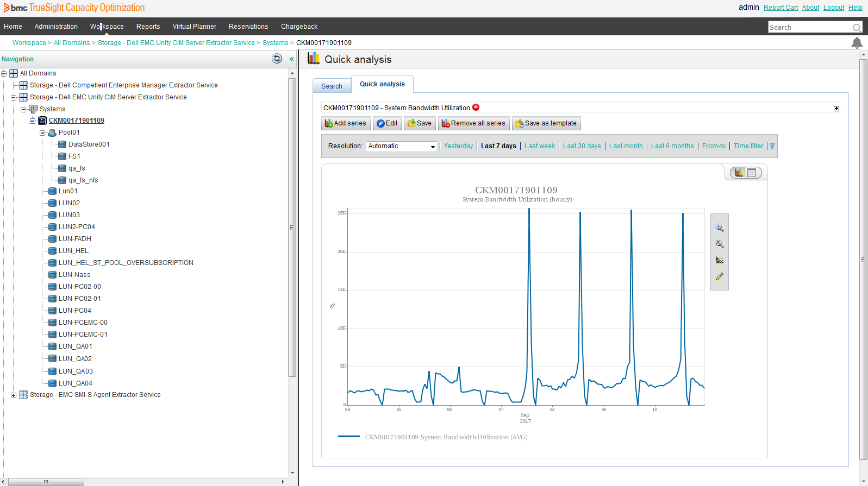Click the All Domains breadcrumb link

72,43
